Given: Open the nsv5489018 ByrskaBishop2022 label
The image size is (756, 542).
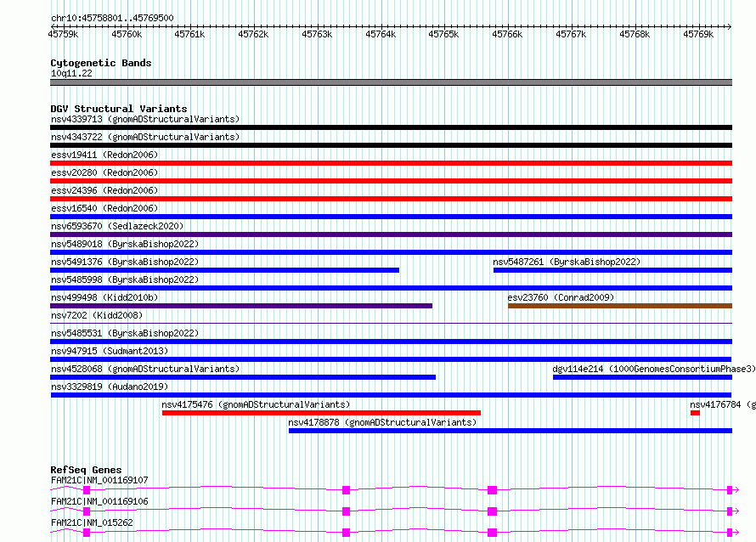Looking at the screenshot, I should click(x=125, y=244).
